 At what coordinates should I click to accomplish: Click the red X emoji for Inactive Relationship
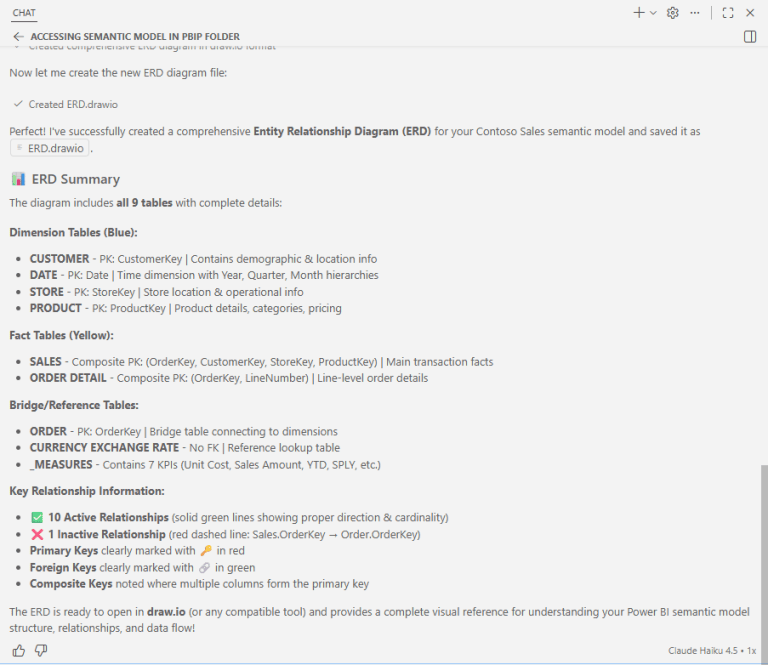pos(37,534)
